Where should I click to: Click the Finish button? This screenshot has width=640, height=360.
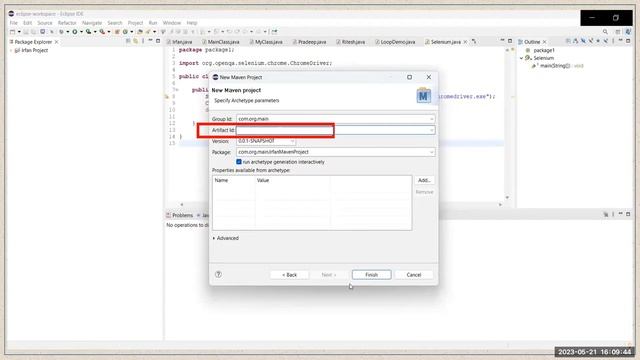pos(371,275)
